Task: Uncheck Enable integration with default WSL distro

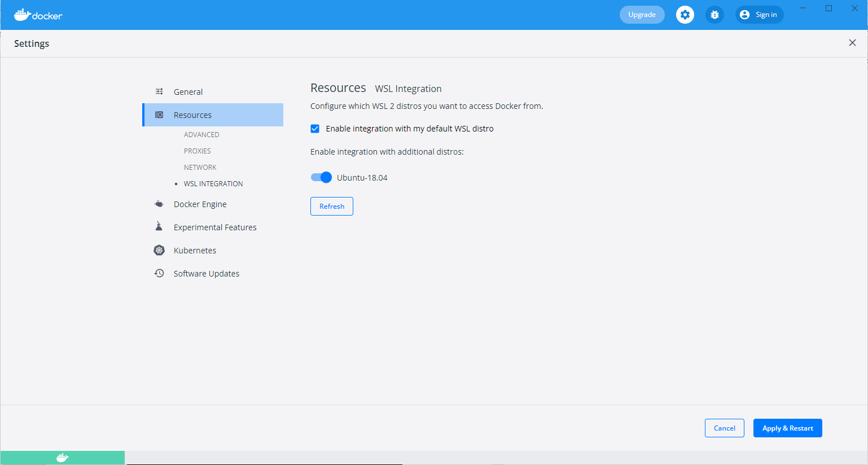Action: (315, 129)
